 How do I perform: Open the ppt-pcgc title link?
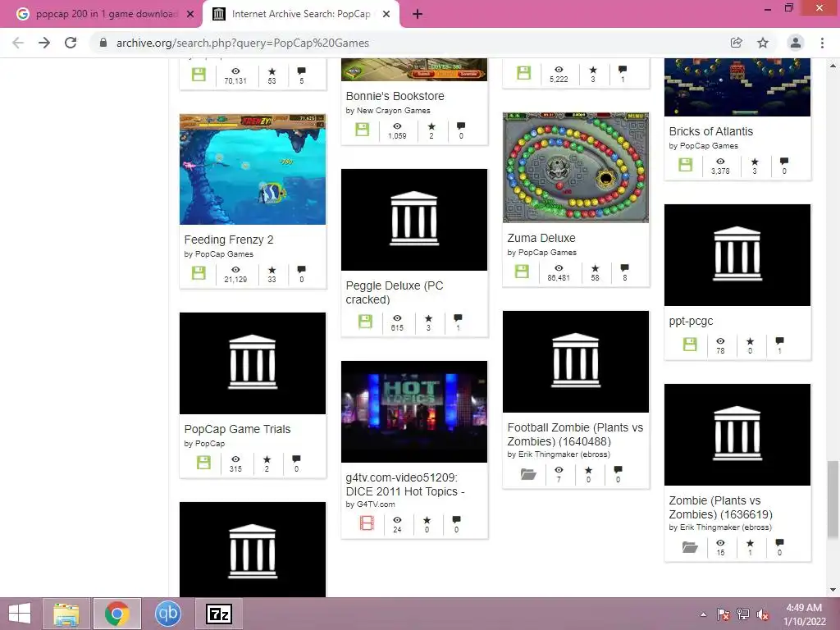(691, 321)
